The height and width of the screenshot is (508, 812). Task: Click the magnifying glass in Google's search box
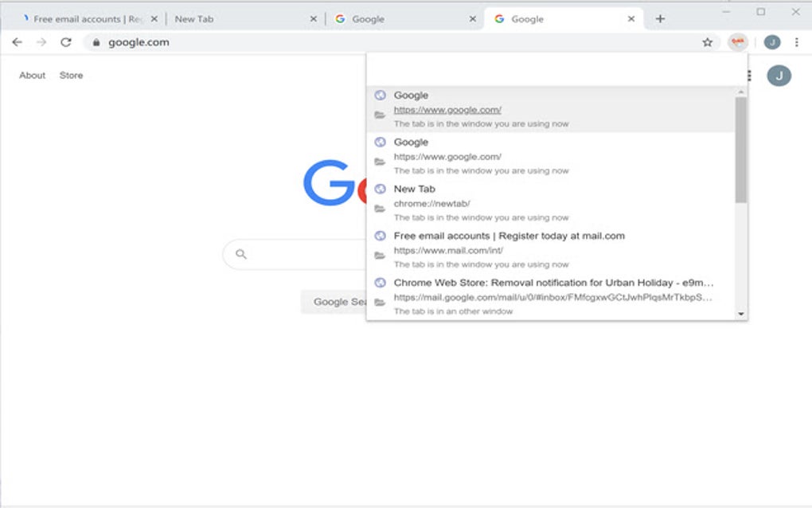(x=241, y=253)
